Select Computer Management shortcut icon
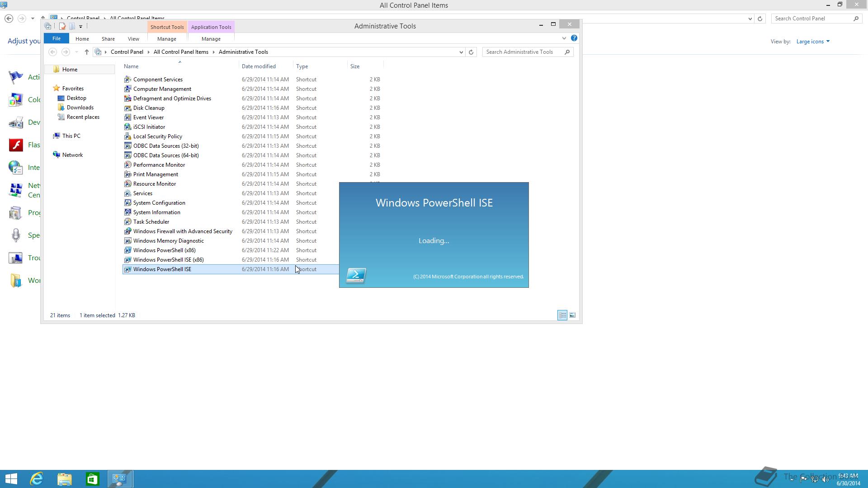The image size is (868, 488). [x=127, y=89]
